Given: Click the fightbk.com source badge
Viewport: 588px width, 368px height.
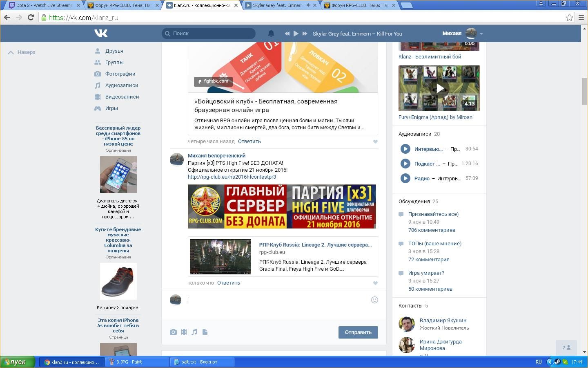Looking at the screenshot, I should click(213, 81).
